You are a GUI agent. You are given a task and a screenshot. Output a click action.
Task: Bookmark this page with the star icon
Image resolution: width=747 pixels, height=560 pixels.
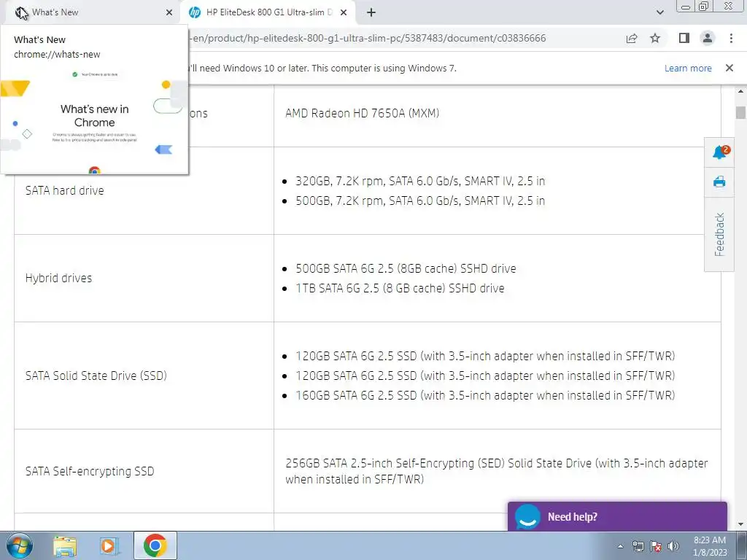click(655, 38)
